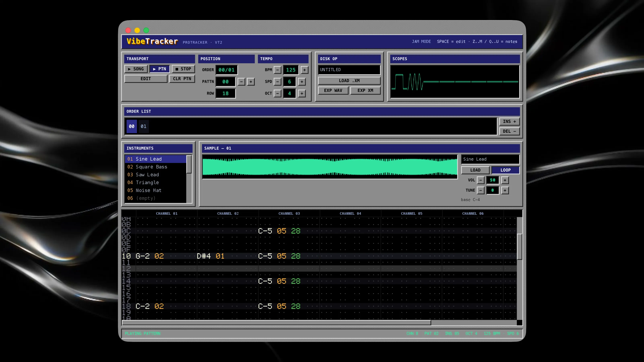Screen dimensions: 644x362
Task: Play current pattern with PTN button
Action: click(160, 69)
